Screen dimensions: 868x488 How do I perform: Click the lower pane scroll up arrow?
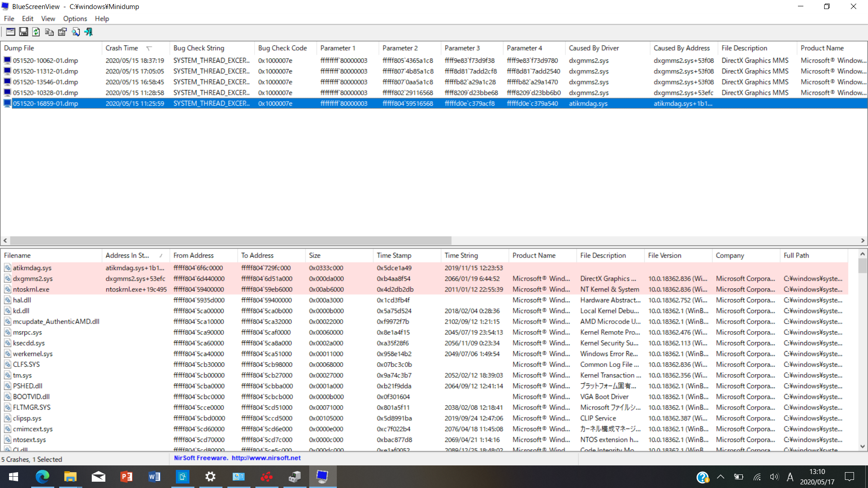[863, 254]
